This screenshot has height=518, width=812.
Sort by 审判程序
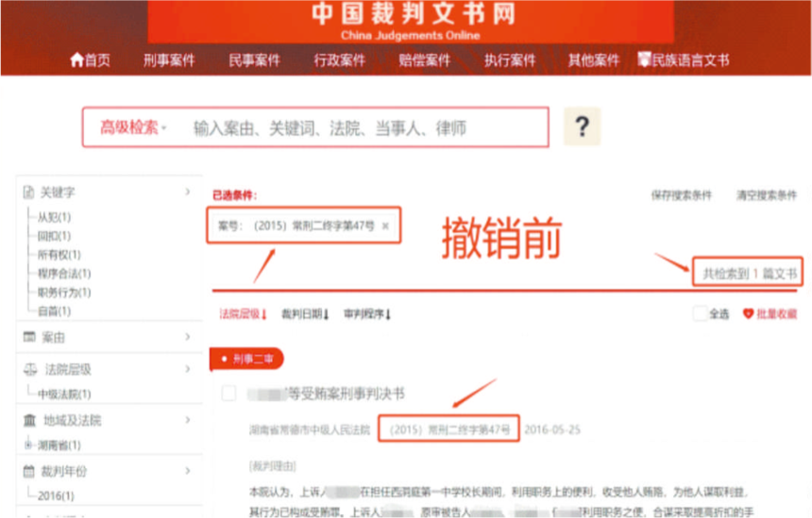[x=367, y=313]
